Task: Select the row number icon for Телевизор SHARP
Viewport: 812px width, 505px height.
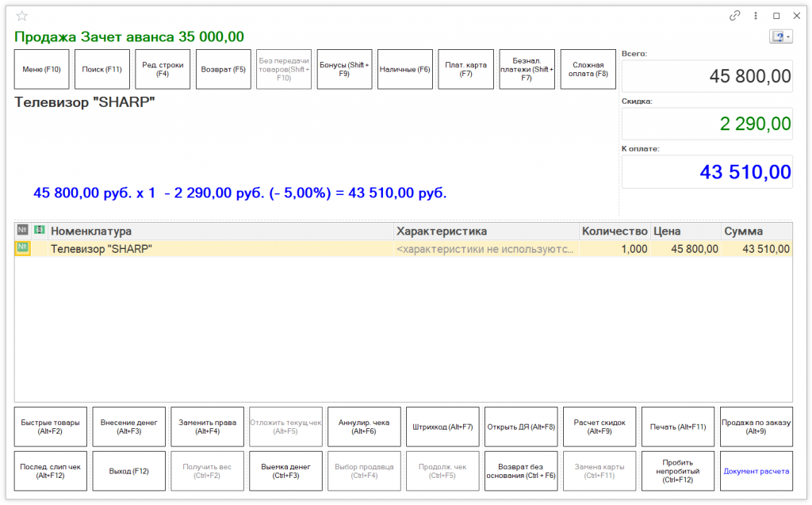Action: point(22,248)
